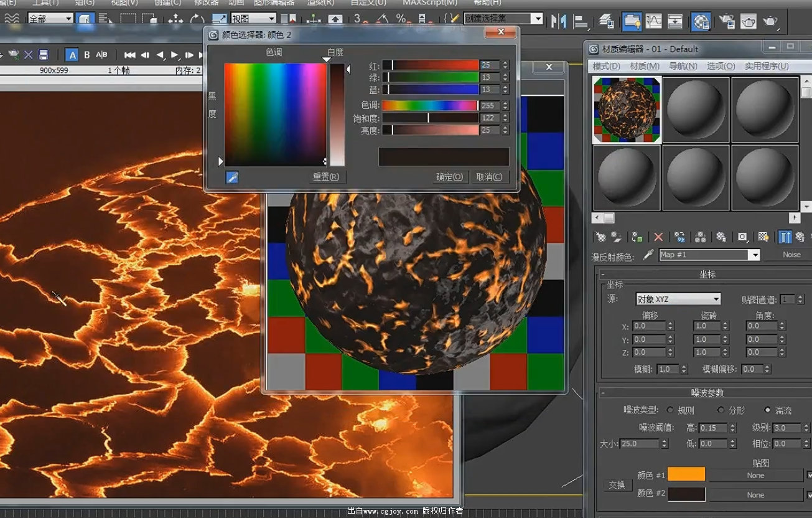Viewport: 812px width, 518px height.
Task: Toggle the checkbox for 颜色 #1 map
Action: pos(810,475)
